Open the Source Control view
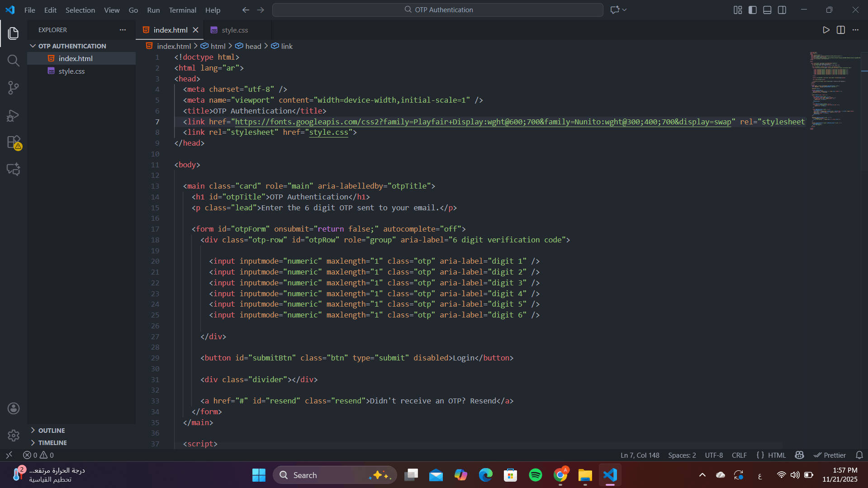Image resolution: width=868 pixels, height=488 pixels. coord(13,88)
